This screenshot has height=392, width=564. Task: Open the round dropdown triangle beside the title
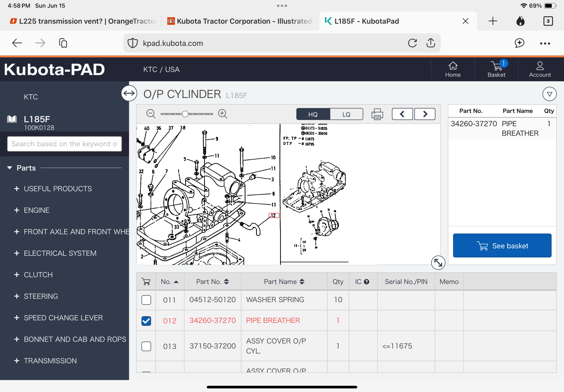(x=549, y=94)
